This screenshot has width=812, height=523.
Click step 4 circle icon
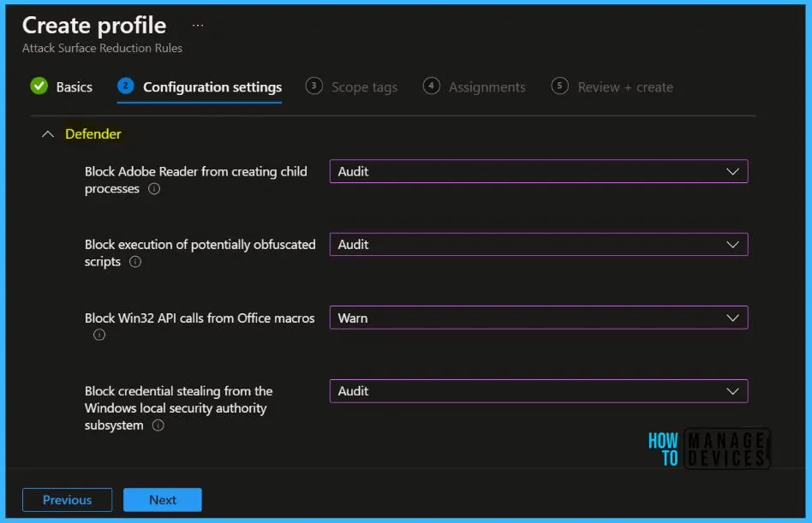[432, 86]
